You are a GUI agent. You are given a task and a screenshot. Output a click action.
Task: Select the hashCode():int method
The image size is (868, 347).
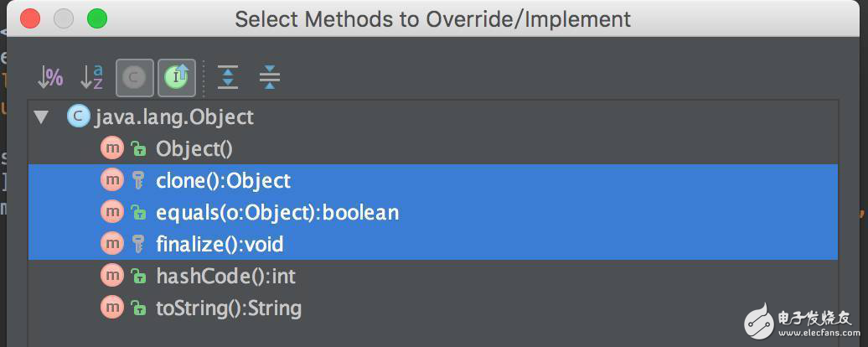pyautogui.click(x=225, y=276)
